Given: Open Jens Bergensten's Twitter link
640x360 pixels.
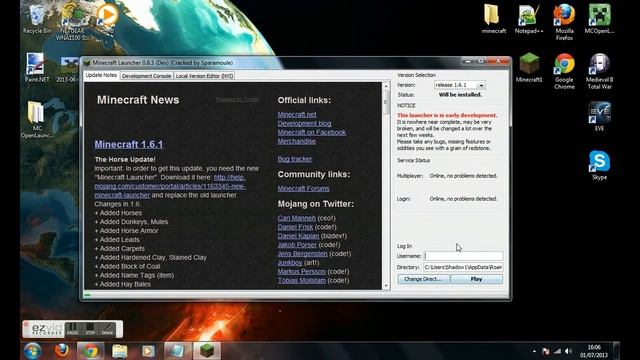Looking at the screenshot, I should (x=302, y=254).
